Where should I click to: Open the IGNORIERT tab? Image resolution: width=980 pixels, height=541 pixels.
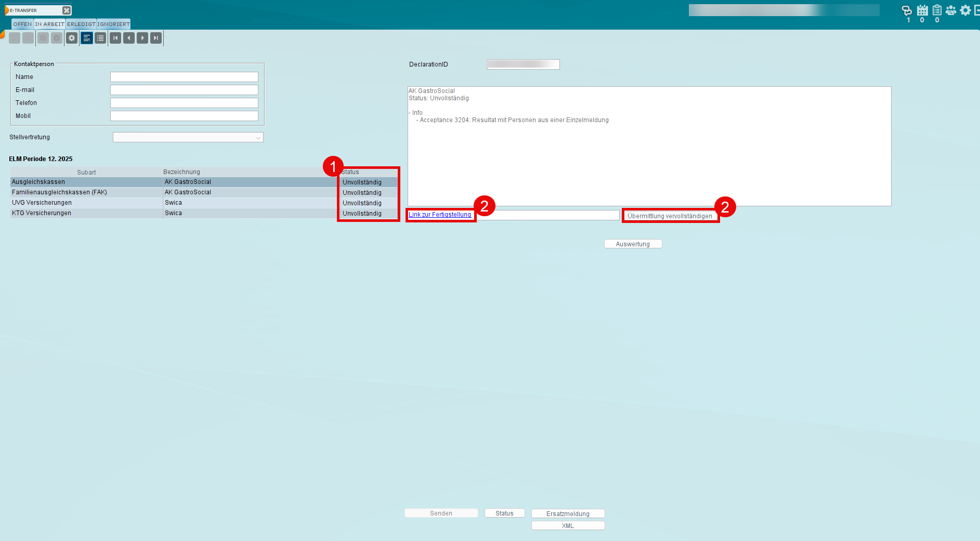pyautogui.click(x=113, y=24)
